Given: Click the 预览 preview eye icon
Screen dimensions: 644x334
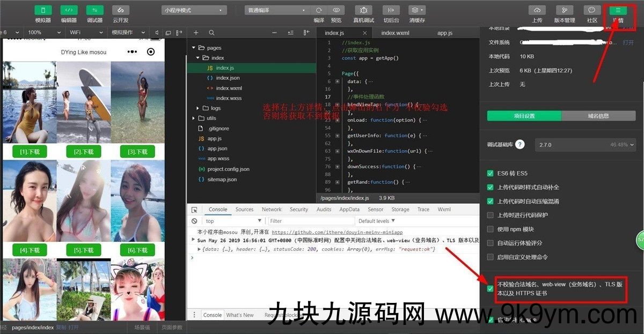Looking at the screenshot, I should coord(336,10).
